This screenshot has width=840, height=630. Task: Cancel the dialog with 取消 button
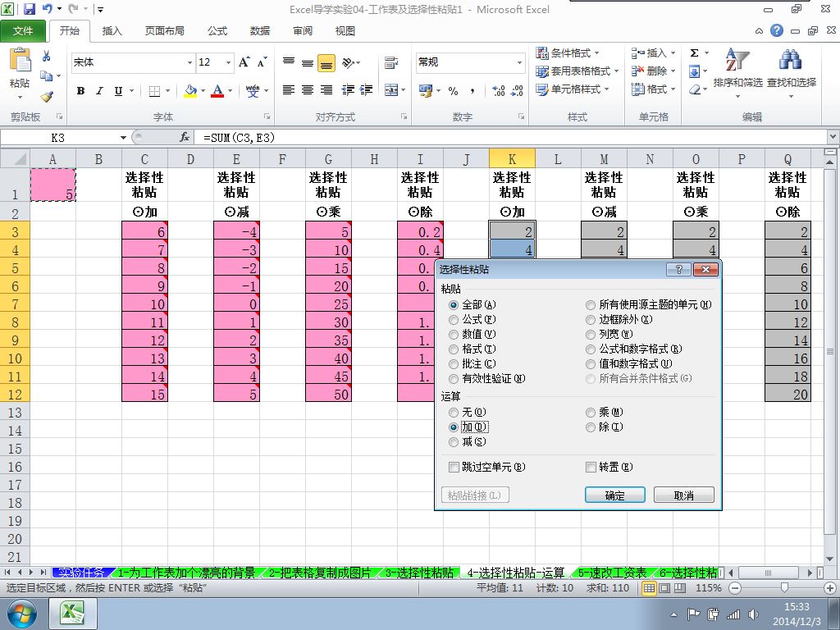[x=683, y=495]
